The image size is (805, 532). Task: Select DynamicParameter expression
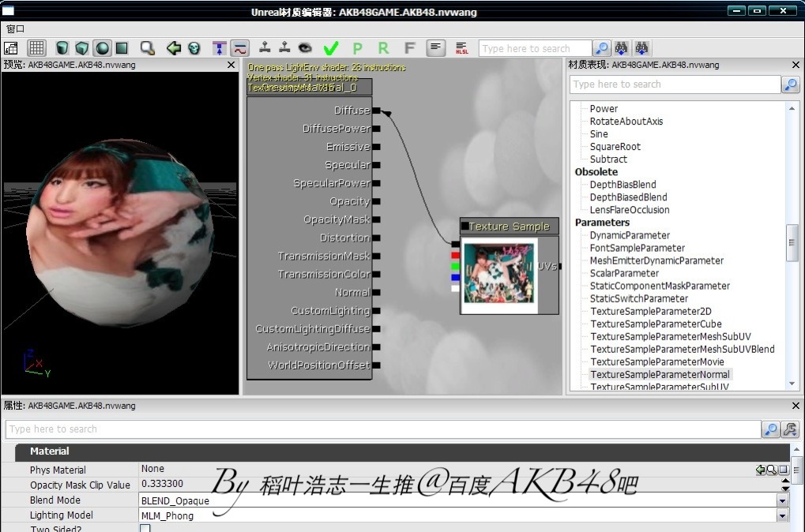(x=630, y=235)
